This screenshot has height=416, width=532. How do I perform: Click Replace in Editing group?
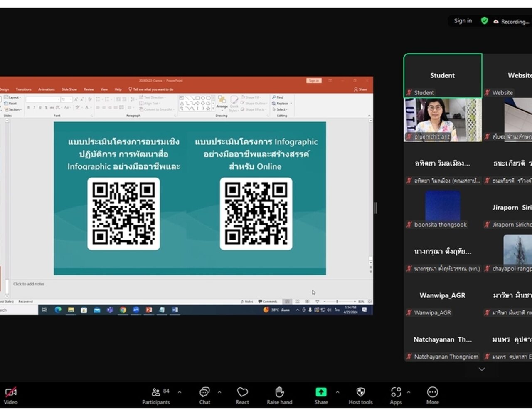coord(281,104)
